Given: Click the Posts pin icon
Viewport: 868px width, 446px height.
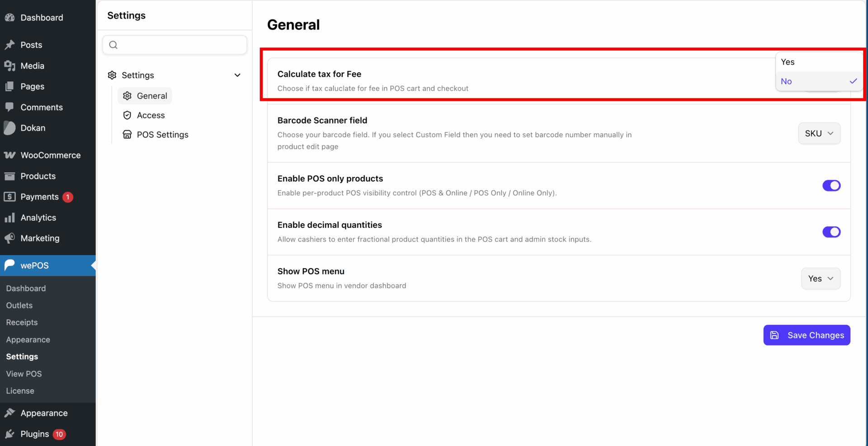Looking at the screenshot, I should [x=9, y=45].
